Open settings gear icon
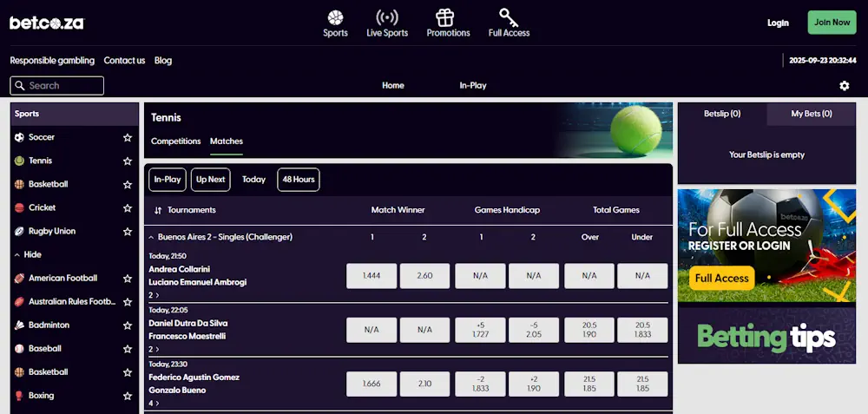 tap(844, 86)
